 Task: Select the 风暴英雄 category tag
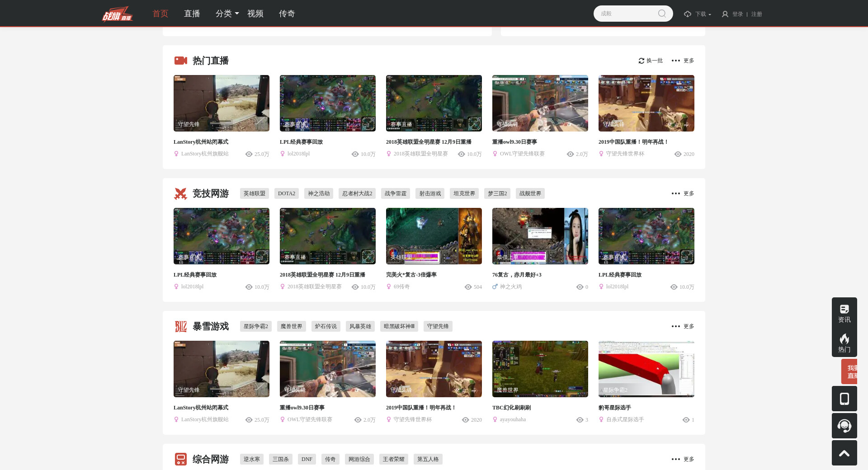[360, 326]
